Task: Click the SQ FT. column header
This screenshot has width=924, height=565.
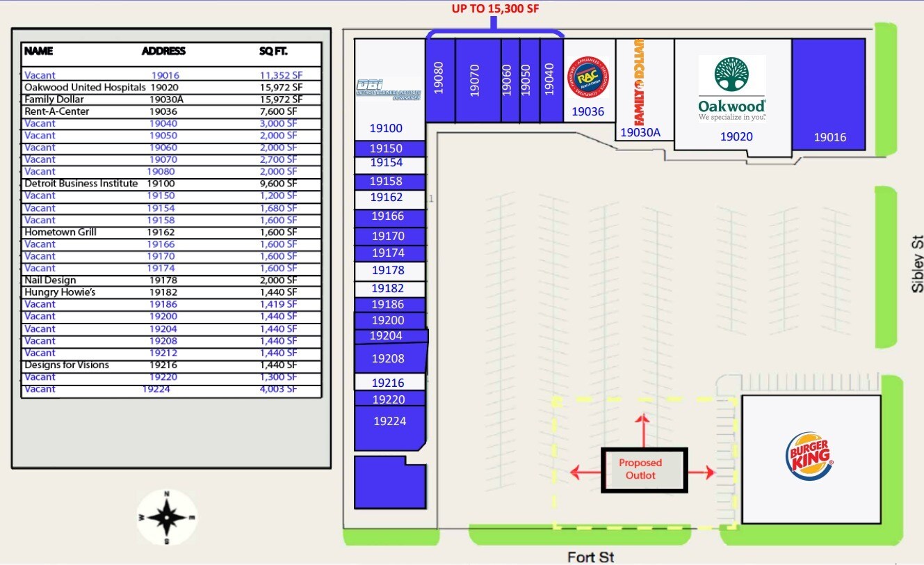Action: (x=273, y=51)
